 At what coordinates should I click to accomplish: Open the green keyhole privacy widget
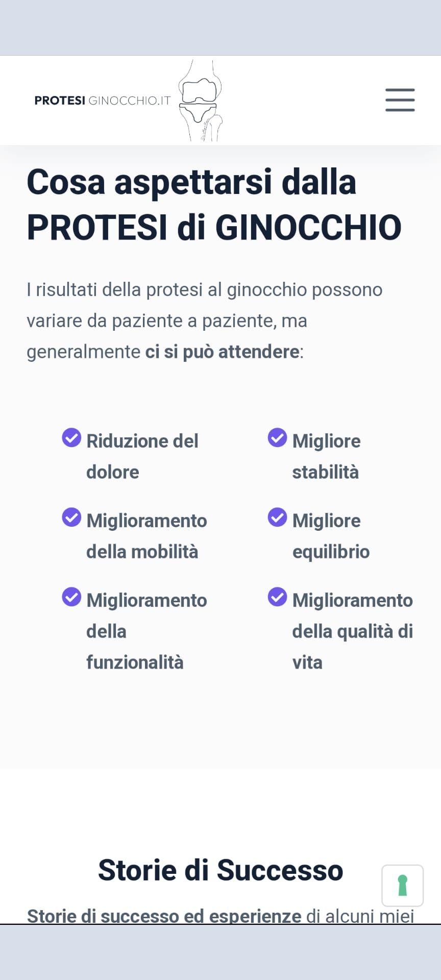click(x=402, y=885)
